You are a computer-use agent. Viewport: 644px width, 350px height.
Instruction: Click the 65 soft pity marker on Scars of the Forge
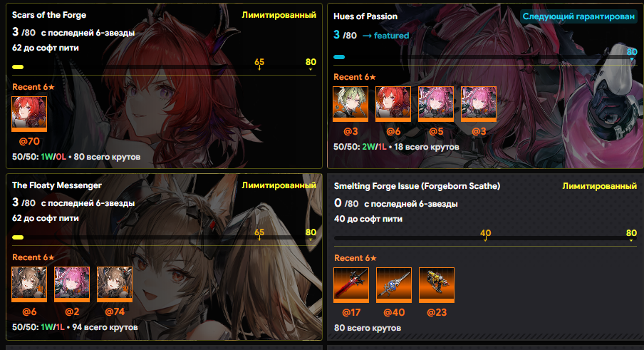point(259,63)
